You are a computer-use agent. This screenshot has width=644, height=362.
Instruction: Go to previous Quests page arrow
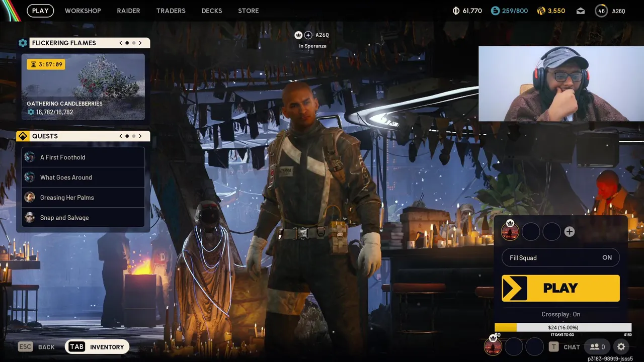coord(121,136)
